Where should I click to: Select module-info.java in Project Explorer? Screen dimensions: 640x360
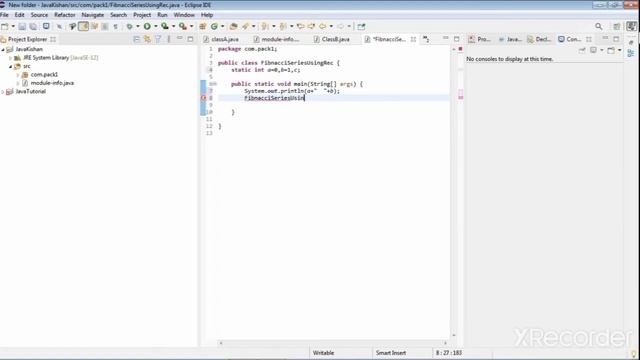[x=52, y=83]
